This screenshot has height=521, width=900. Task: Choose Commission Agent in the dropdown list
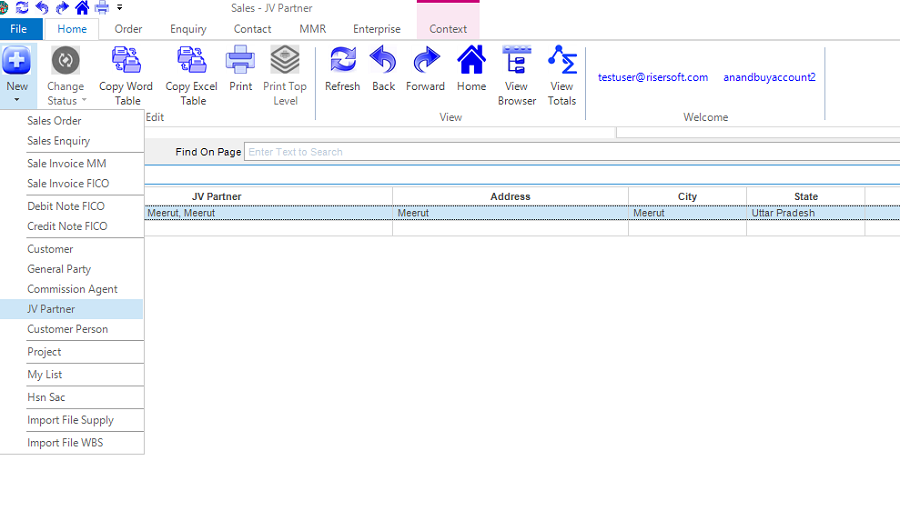click(x=72, y=289)
